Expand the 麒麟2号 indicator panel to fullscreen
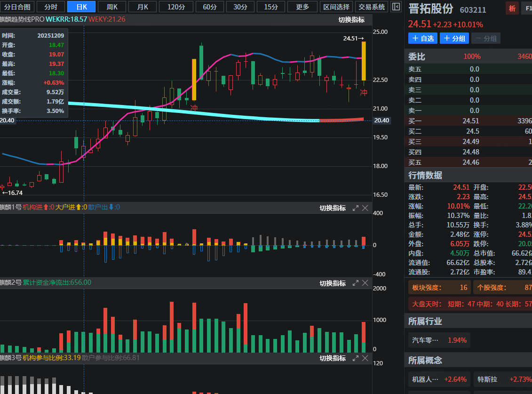This screenshot has height=394, width=532. pyautogui.click(x=356, y=283)
